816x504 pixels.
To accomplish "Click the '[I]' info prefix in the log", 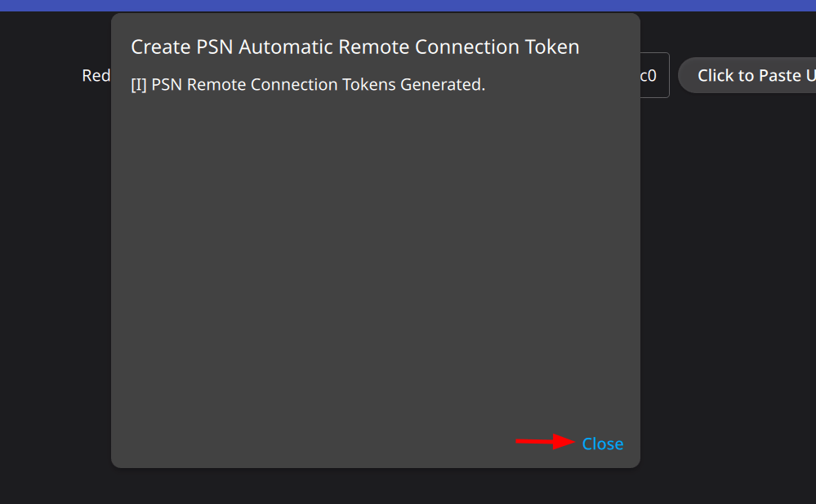I will tap(139, 84).
